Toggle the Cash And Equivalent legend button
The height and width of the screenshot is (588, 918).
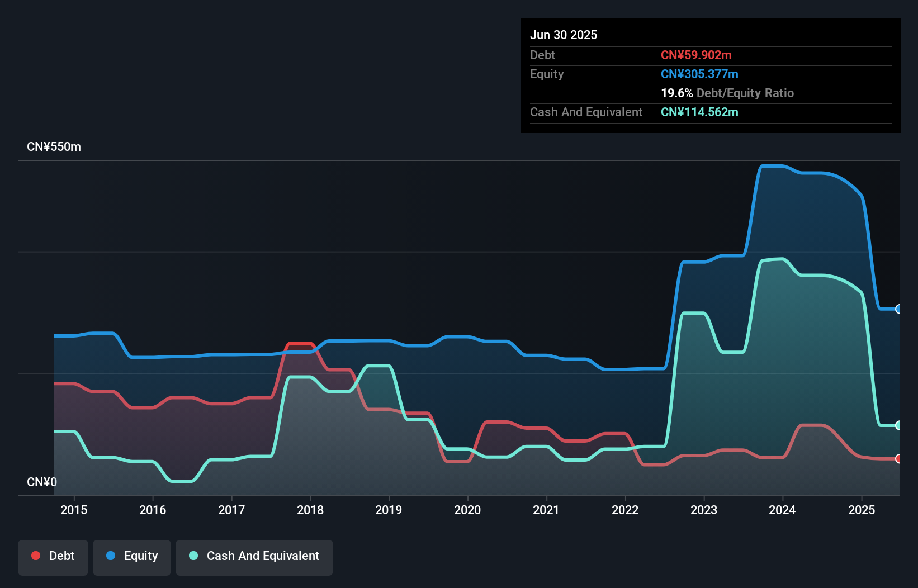(254, 557)
